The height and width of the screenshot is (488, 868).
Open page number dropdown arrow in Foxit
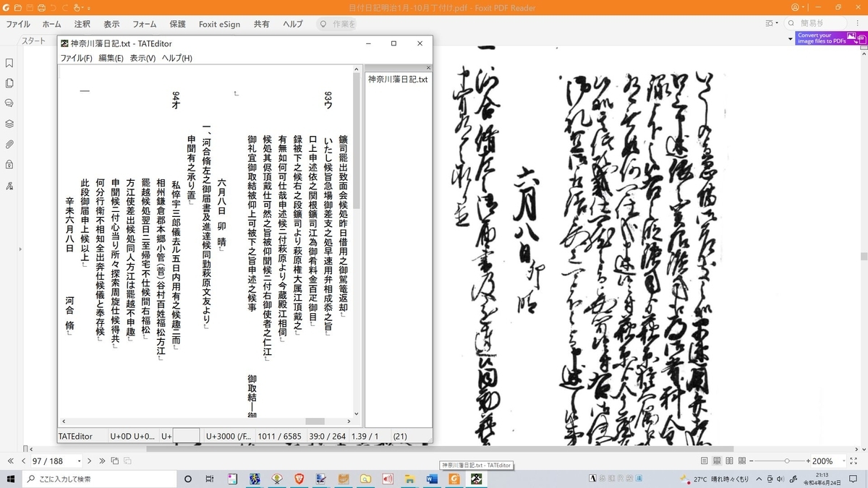(79, 461)
